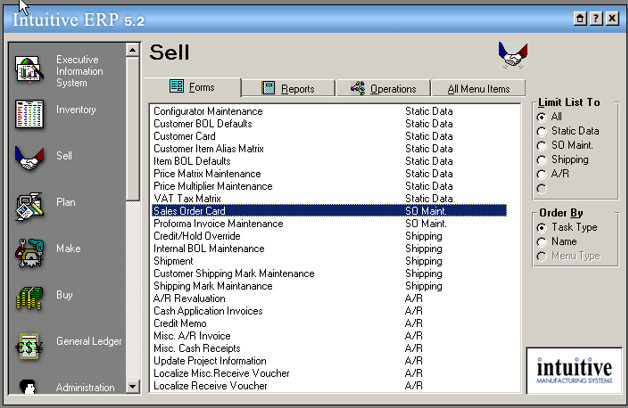Switch to the All Menu Items tab
Image resolution: width=628 pixels, height=408 pixels.
click(x=479, y=88)
